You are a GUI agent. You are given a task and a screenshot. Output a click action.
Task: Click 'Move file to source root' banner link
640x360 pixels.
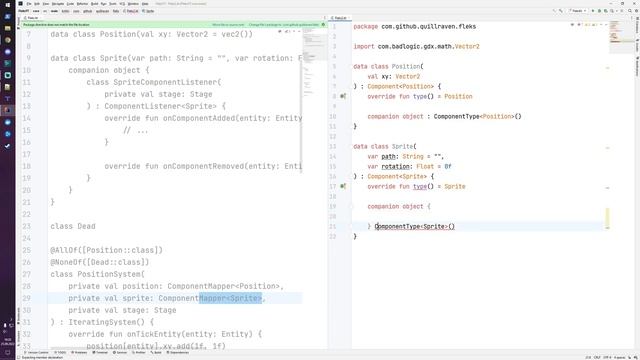[x=228, y=25]
